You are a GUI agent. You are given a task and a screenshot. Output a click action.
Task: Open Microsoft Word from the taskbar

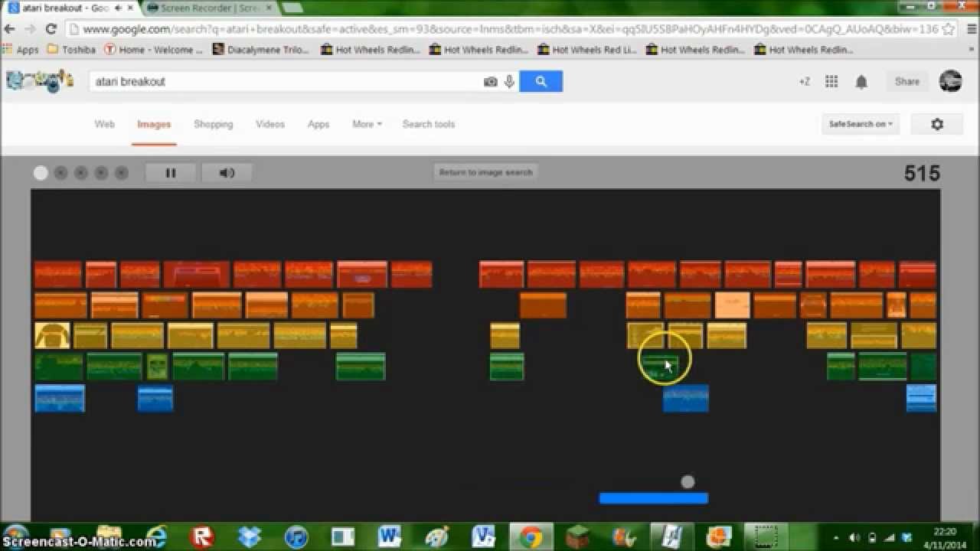click(x=389, y=536)
